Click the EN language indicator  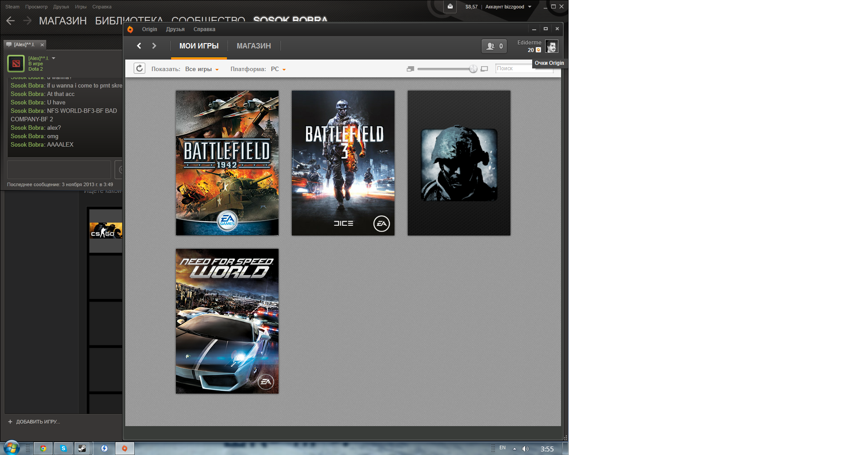[x=502, y=447]
